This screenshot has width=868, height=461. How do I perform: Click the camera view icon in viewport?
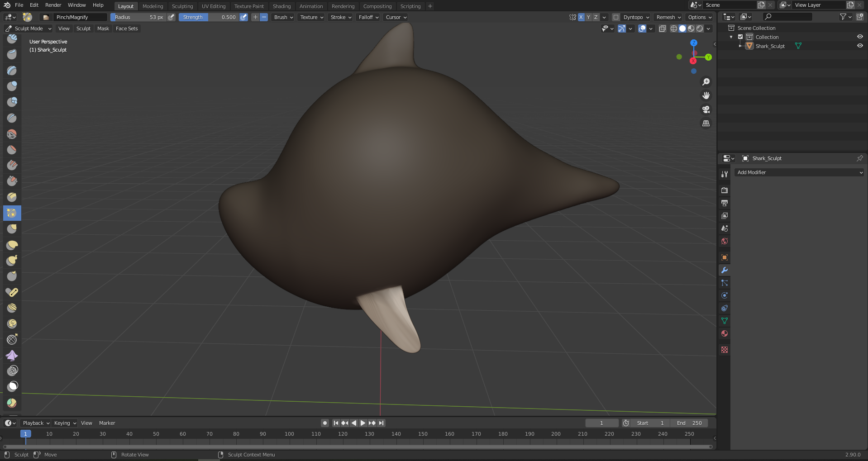pos(706,109)
